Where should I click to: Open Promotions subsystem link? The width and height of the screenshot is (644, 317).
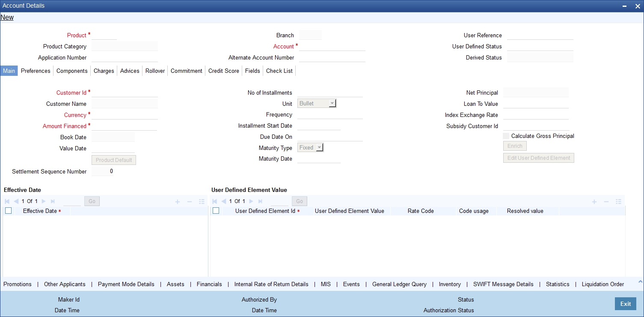coord(18,284)
